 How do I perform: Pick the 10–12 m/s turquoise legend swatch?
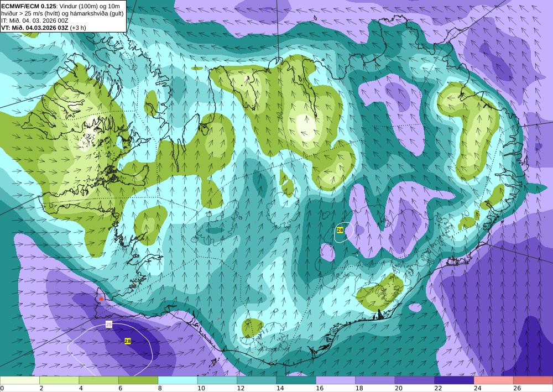pyautogui.click(x=217, y=380)
